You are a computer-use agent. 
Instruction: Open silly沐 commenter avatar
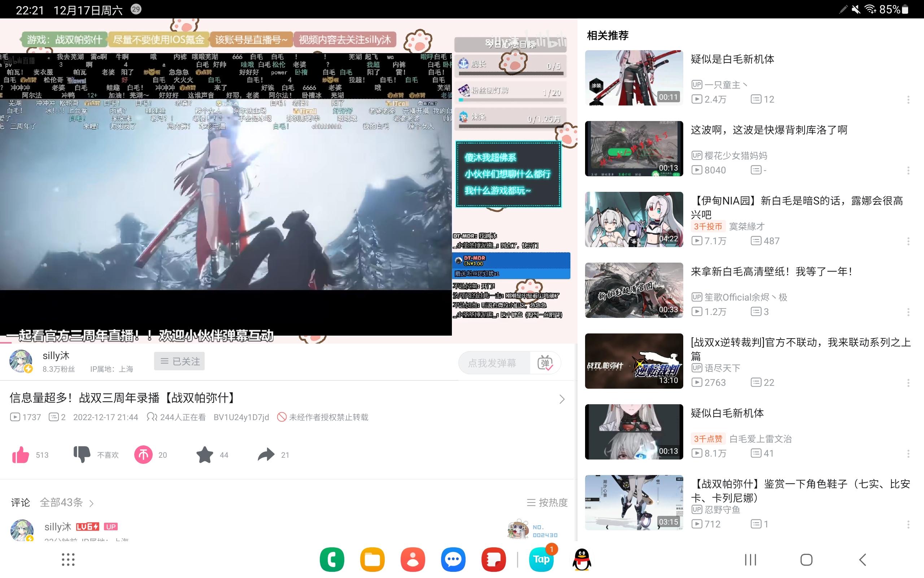pos(21,531)
